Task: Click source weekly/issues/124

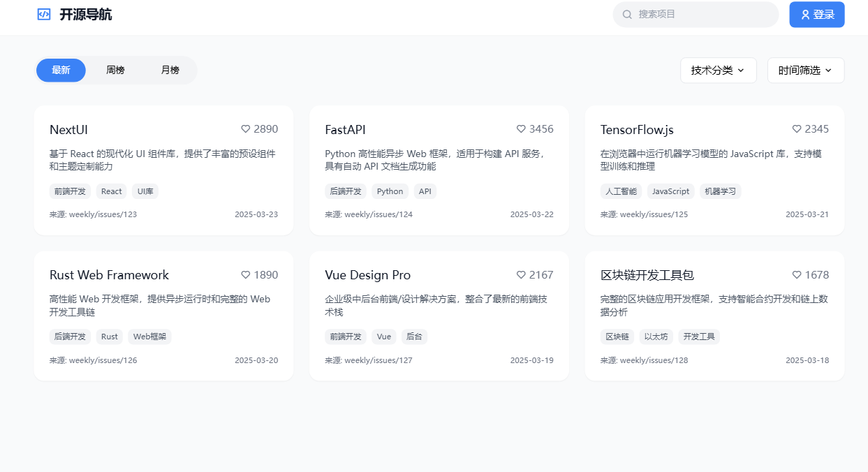Action: [x=369, y=214]
